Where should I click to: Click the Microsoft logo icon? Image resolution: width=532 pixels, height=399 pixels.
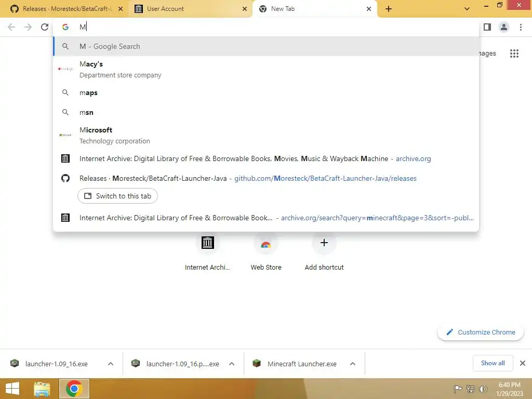click(65, 135)
